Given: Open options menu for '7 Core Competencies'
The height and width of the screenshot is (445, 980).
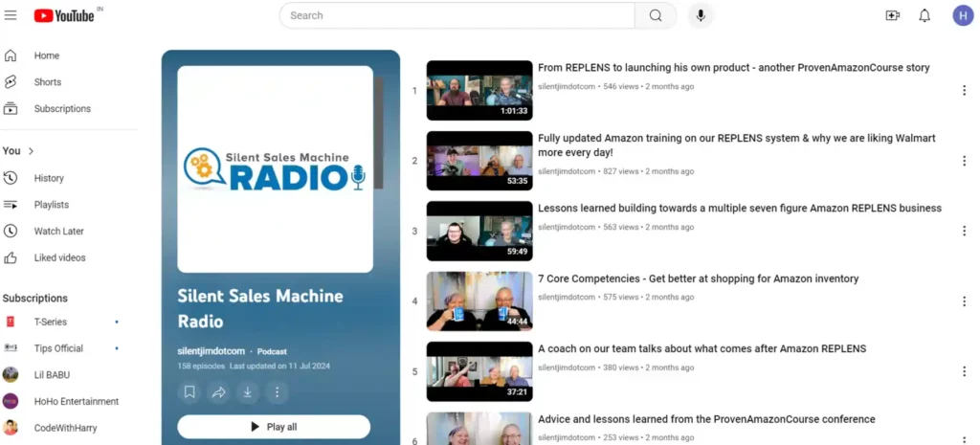Looking at the screenshot, I should [965, 301].
